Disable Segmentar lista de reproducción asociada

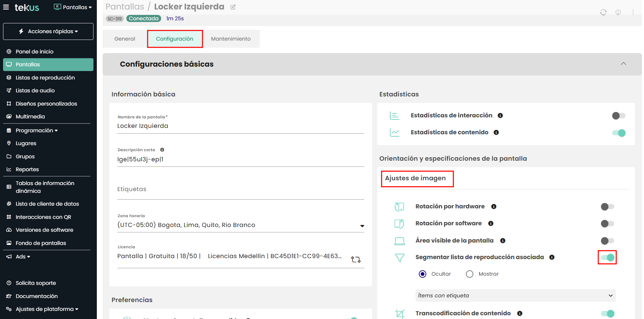click(607, 257)
